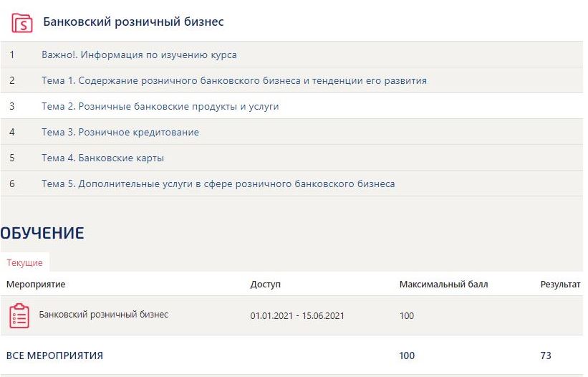
Task: Click the ВСЕ МЕРОПРИЯТИЯ summary row label
Action: coord(54,355)
